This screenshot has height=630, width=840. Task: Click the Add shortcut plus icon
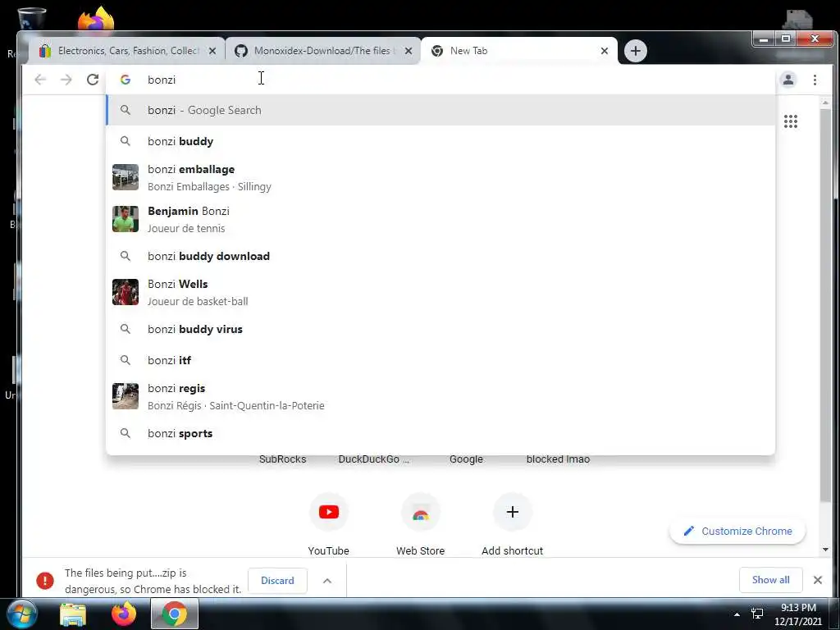tap(512, 512)
